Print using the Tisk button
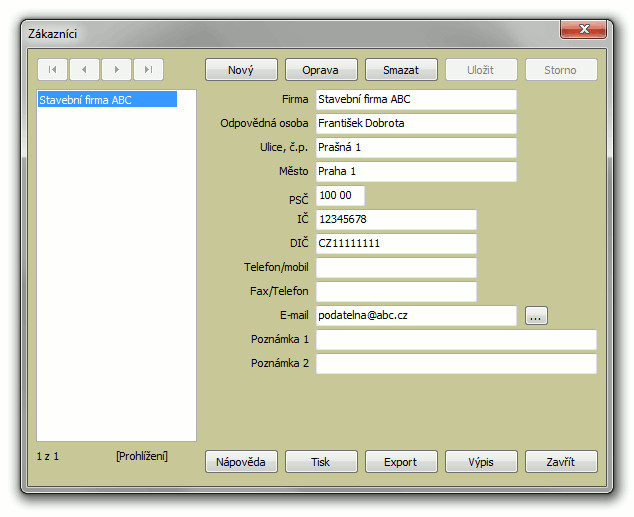The image size is (634, 517). click(x=321, y=462)
